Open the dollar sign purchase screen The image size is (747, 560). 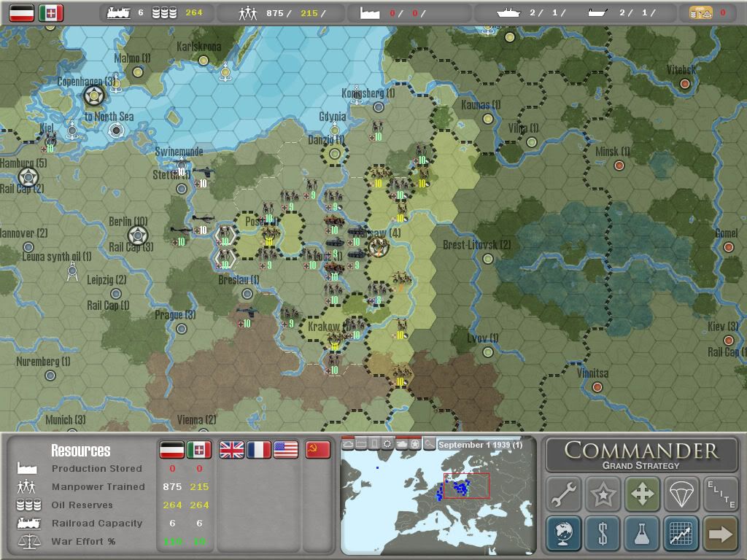point(603,533)
